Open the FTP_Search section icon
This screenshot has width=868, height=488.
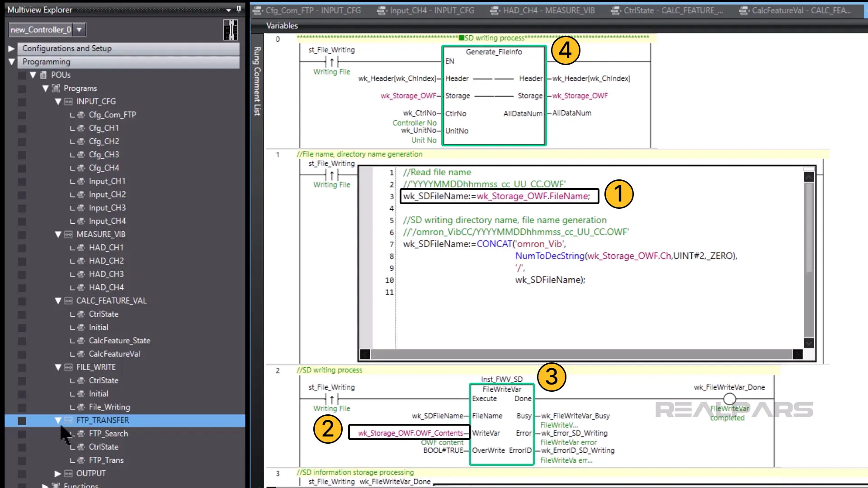coord(81,434)
